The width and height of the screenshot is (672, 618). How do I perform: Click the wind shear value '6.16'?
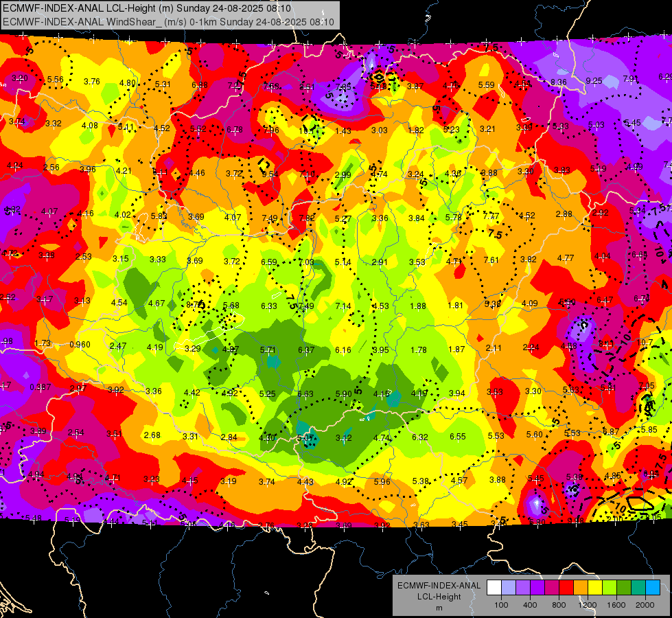343,350
